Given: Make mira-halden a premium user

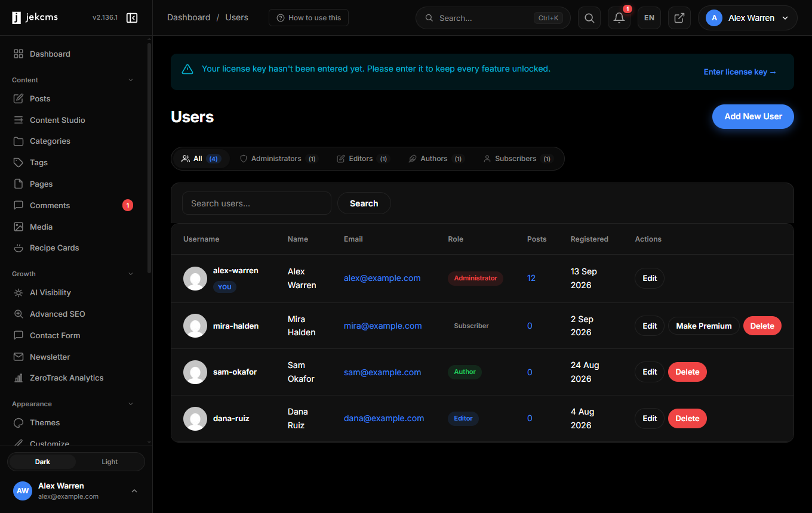Looking at the screenshot, I should point(704,326).
